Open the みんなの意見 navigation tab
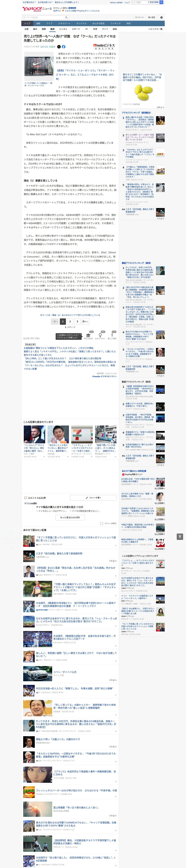186x868 pixels. pyautogui.click(x=98, y=24)
